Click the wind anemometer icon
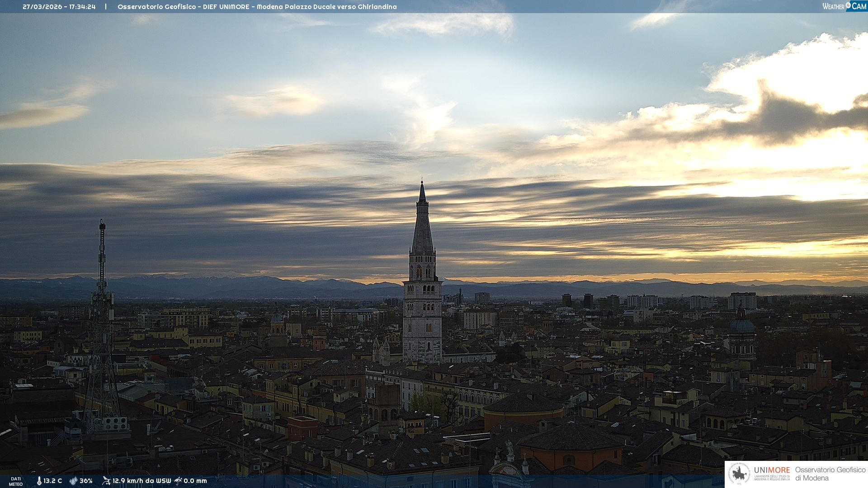 click(106, 481)
